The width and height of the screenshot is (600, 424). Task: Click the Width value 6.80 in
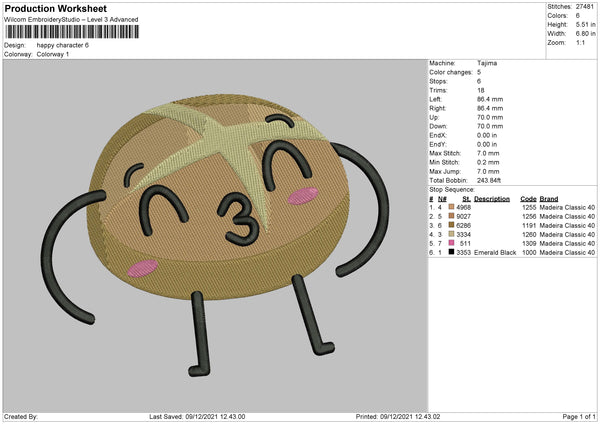pos(585,34)
